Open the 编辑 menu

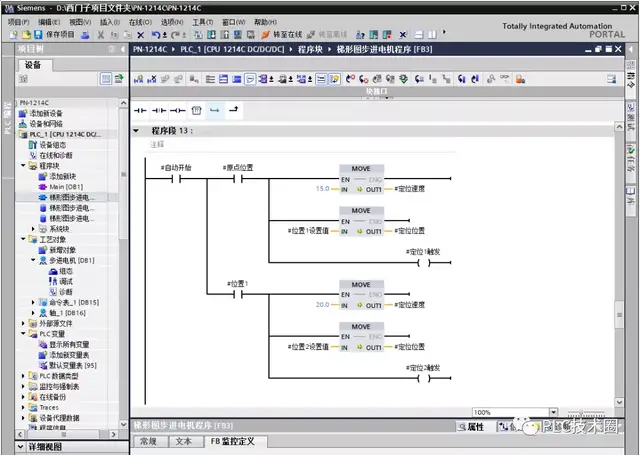pyautogui.click(x=49, y=22)
